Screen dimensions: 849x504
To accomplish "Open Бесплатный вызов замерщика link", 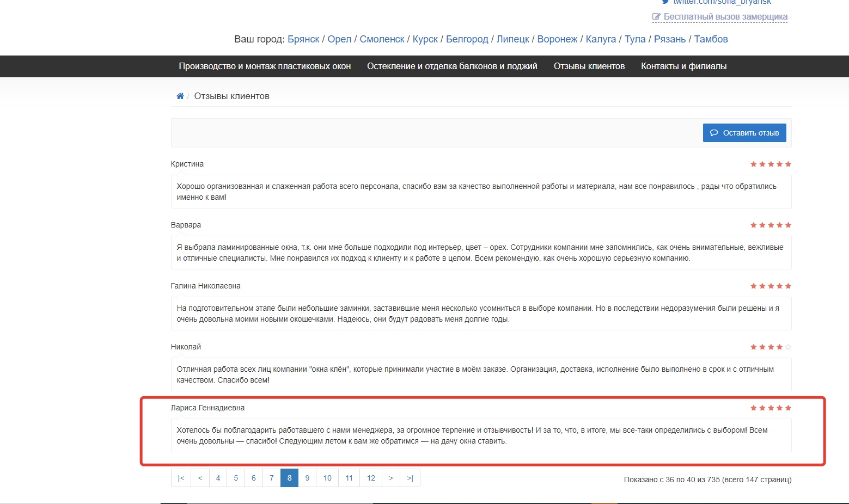I will [720, 17].
